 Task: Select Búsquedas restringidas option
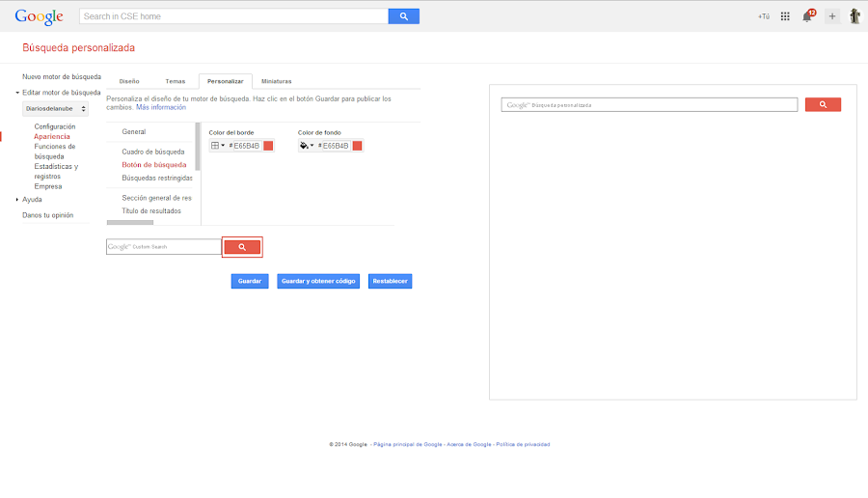(157, 179)
